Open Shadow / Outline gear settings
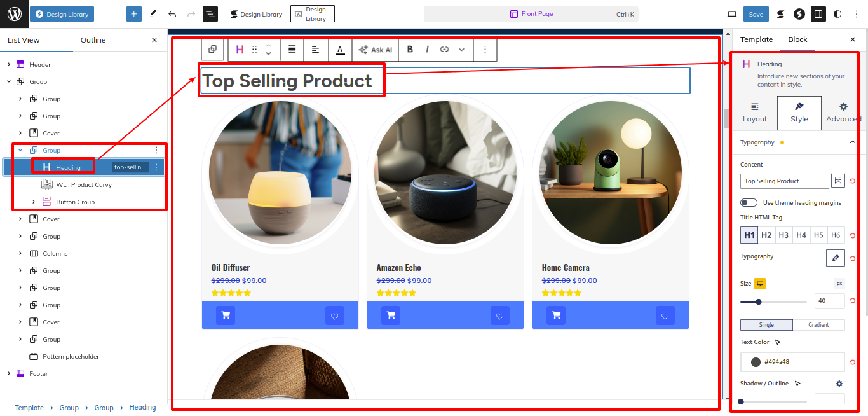Viewport: 868px width, 416px height. click(839, 384)
